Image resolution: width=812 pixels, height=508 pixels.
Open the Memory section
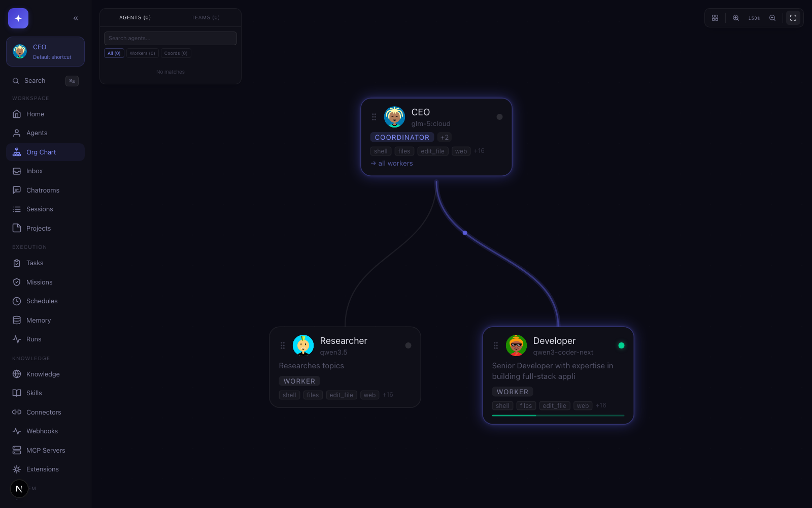point(38,320)
